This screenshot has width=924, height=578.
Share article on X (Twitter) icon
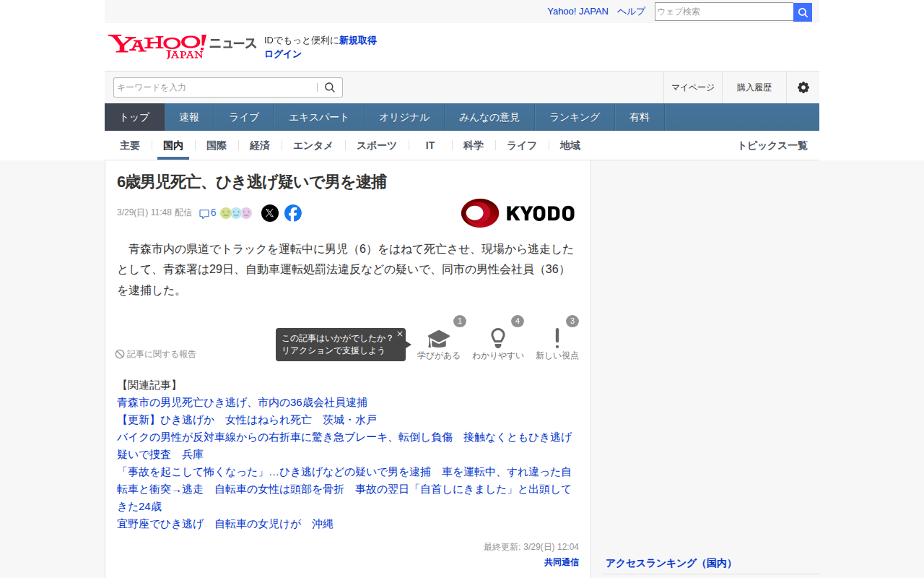[x=270, y=213]
